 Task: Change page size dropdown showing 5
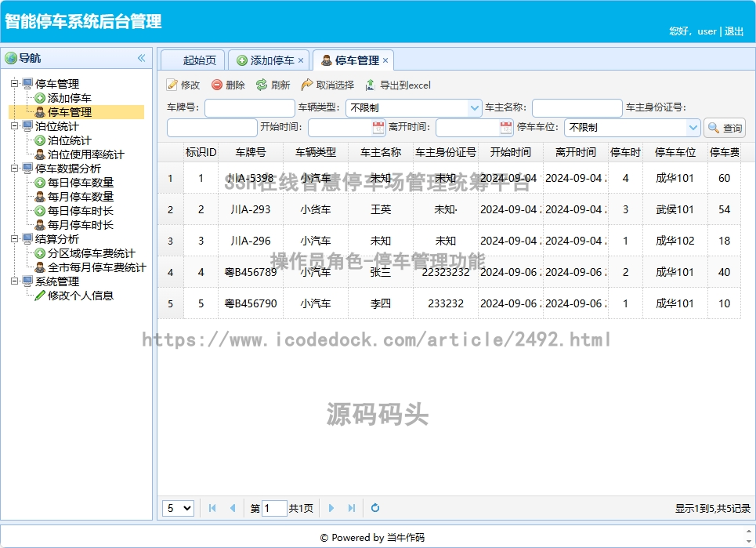pos(178,508)
